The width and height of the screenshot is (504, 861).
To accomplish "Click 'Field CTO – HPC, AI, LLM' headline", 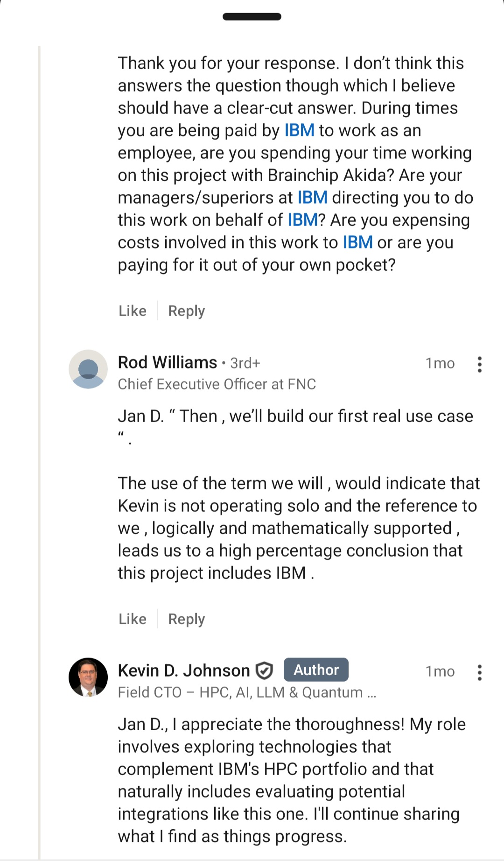I will click(x=246, y=692).
